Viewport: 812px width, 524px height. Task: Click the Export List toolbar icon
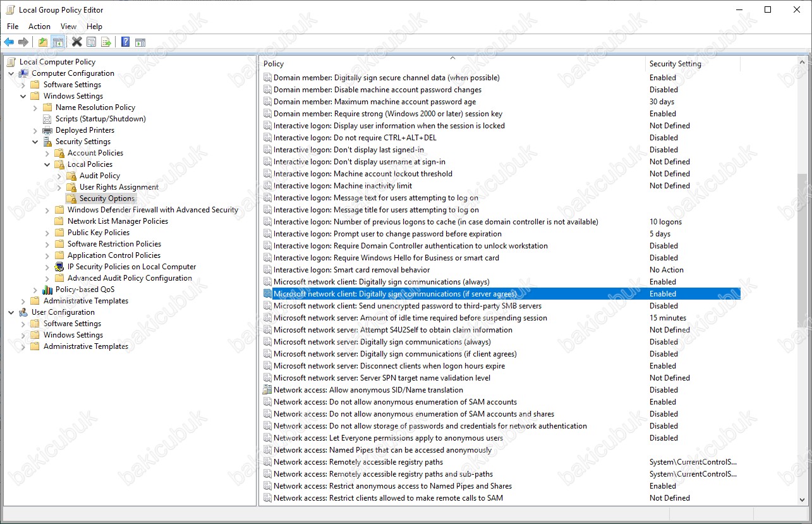106,42
